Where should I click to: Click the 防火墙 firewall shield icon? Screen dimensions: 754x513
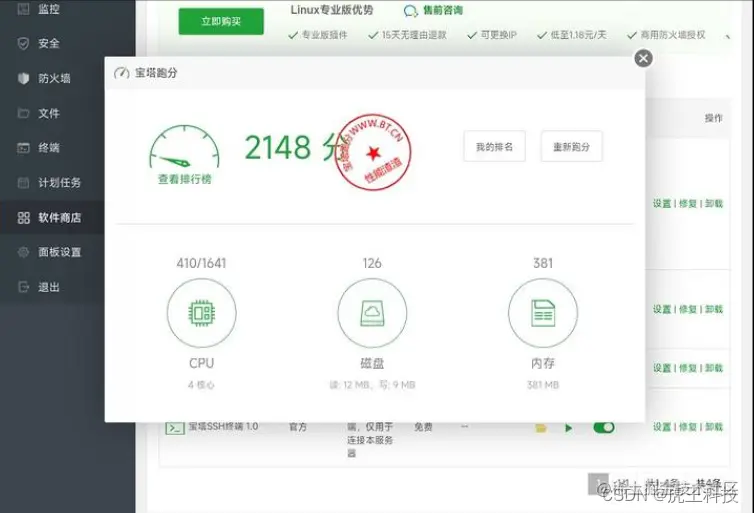(x=23, y=78)
